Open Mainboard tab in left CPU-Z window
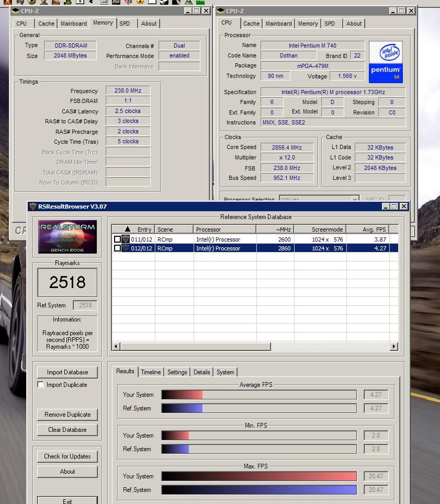Image resolution: width=440 pixels, height=504 pixels. coord(74,24)
